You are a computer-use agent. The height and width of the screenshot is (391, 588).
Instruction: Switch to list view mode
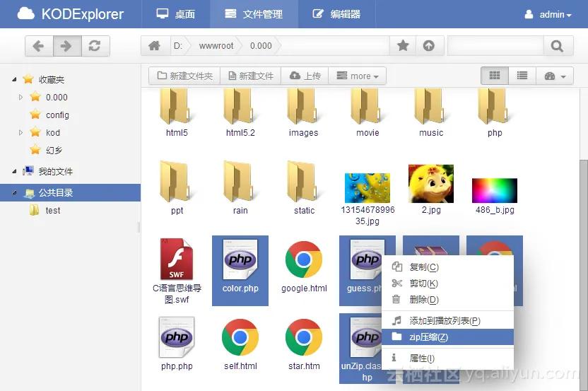pos(522,76)
